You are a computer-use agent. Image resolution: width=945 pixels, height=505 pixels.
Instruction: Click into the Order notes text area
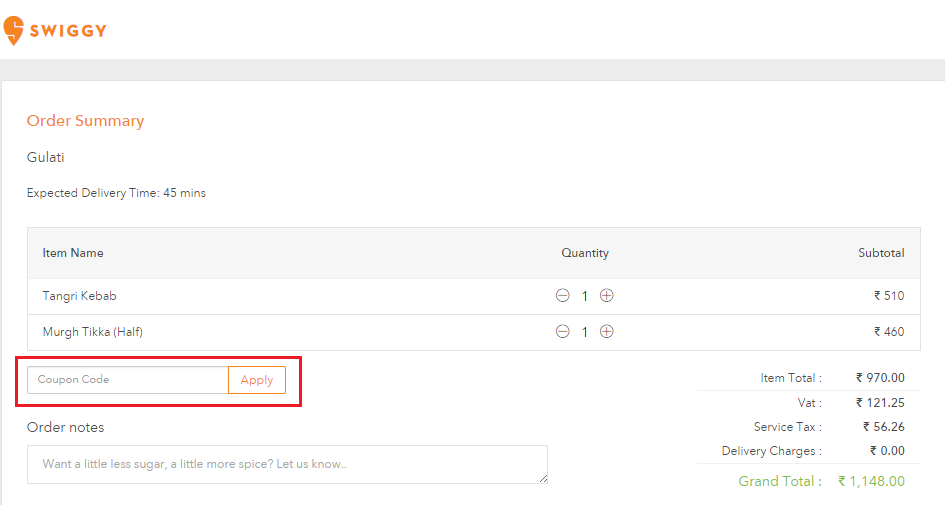pos(287,464)
